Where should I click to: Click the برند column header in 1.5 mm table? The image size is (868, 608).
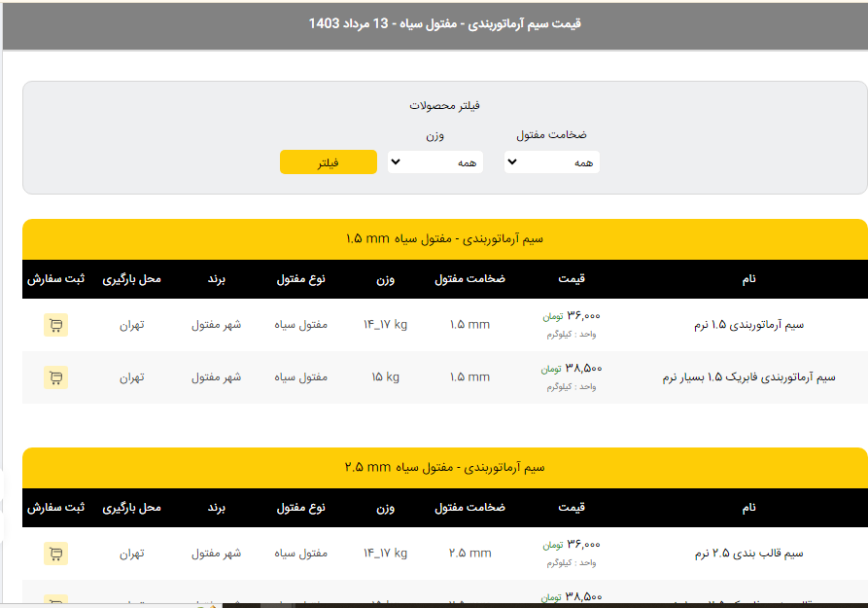pos(216,279)
